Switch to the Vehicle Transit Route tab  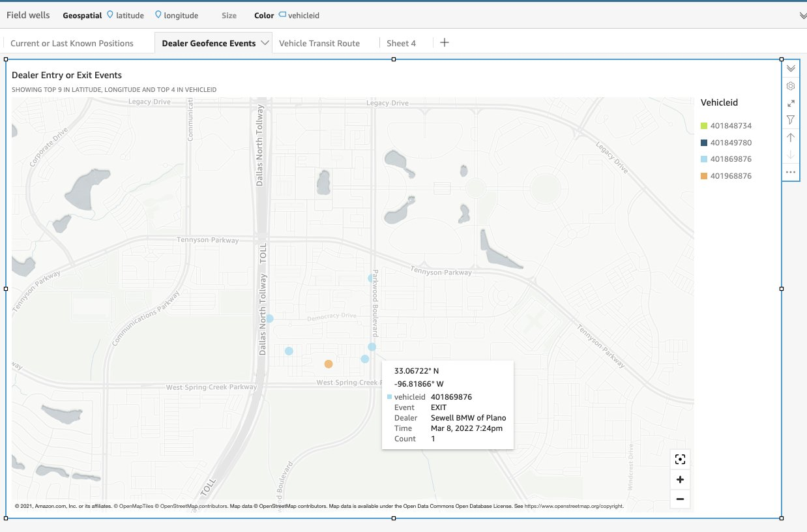coord(319,43)
